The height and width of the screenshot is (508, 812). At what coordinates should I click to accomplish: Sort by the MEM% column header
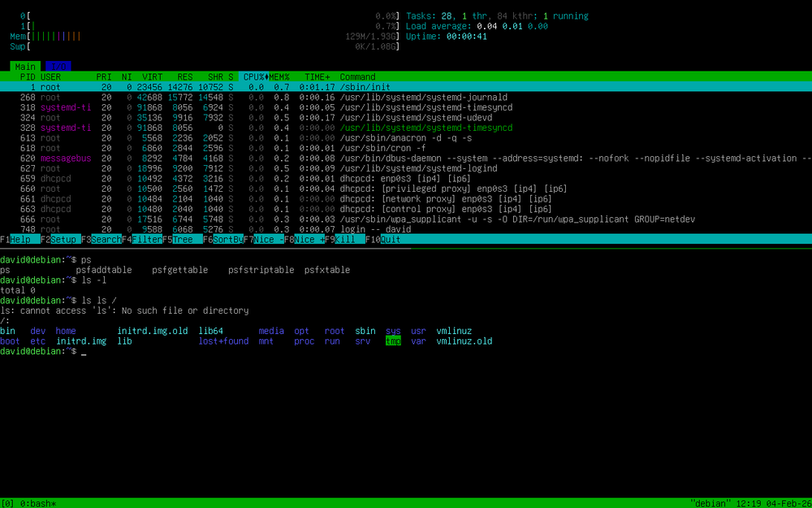pyautogui.click(x=279, y=76)
